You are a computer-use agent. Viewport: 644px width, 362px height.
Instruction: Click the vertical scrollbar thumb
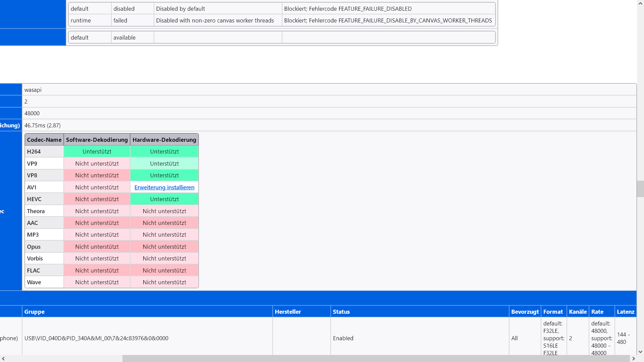click(x=640, y=189)
